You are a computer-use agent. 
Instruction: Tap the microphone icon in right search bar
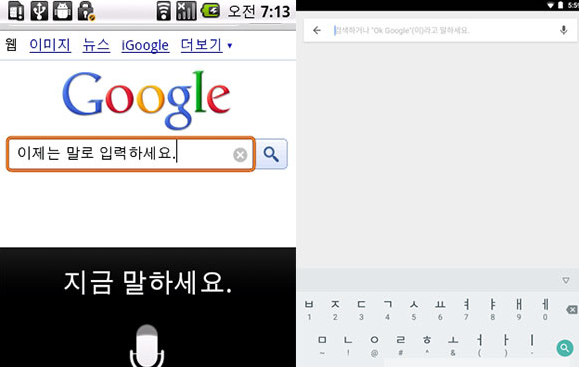pos(563,30)
